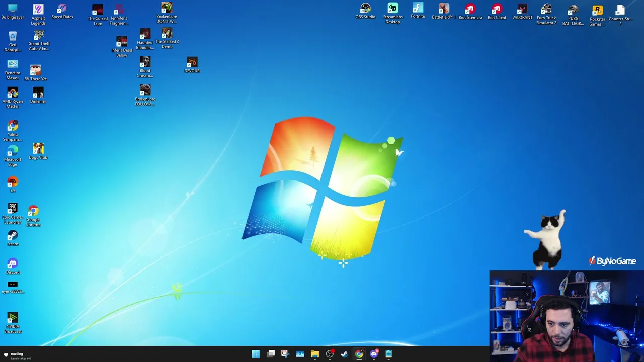Viewport: 644px width, 362px height.
Task: Open Snipping Tool from taskbar
Action: pyautogui.click(x=285, y=354)
